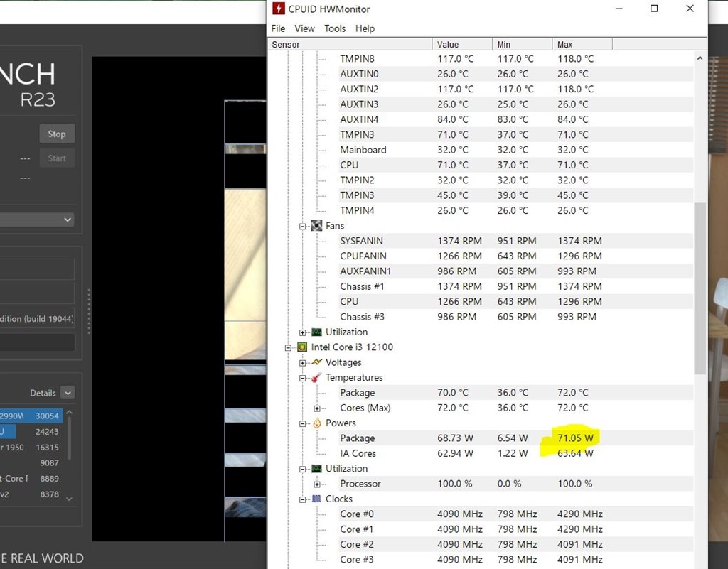Image resolution: width=728 pixels, height=569 pixels.
Task: Collapse the Temperatures node
Action: [x=303, y=379]
